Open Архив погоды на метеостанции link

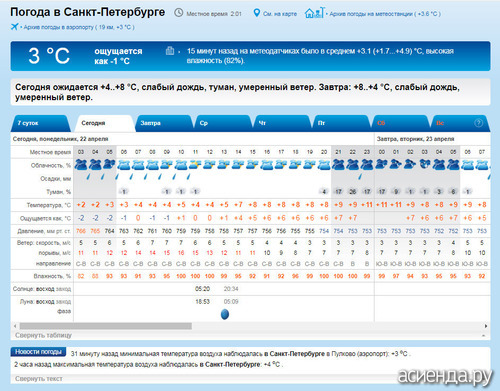pos(385,14)
